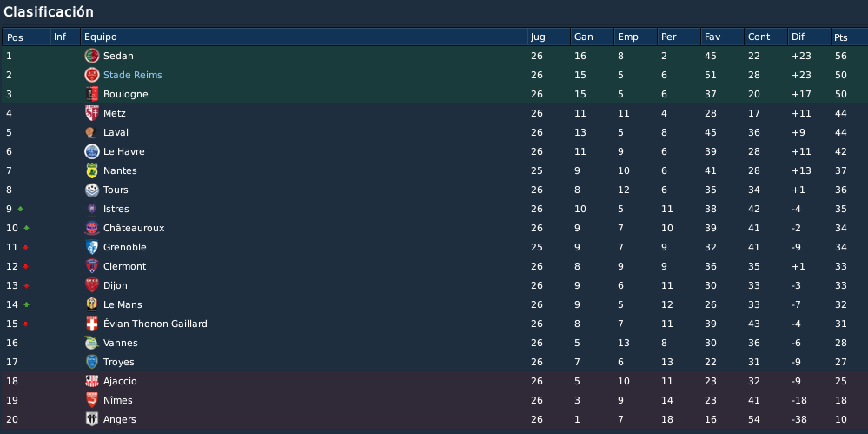
Task: Click the Troyes club badge
Action: (x=92, y=362)
